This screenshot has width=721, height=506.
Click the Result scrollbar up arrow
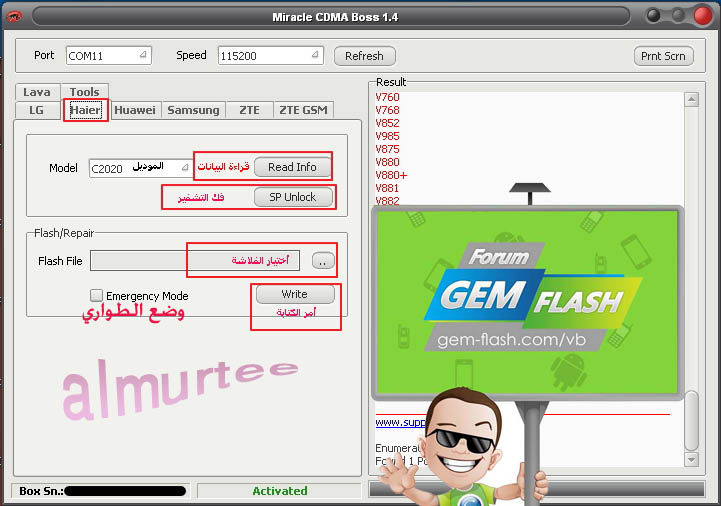pos(691,99)
